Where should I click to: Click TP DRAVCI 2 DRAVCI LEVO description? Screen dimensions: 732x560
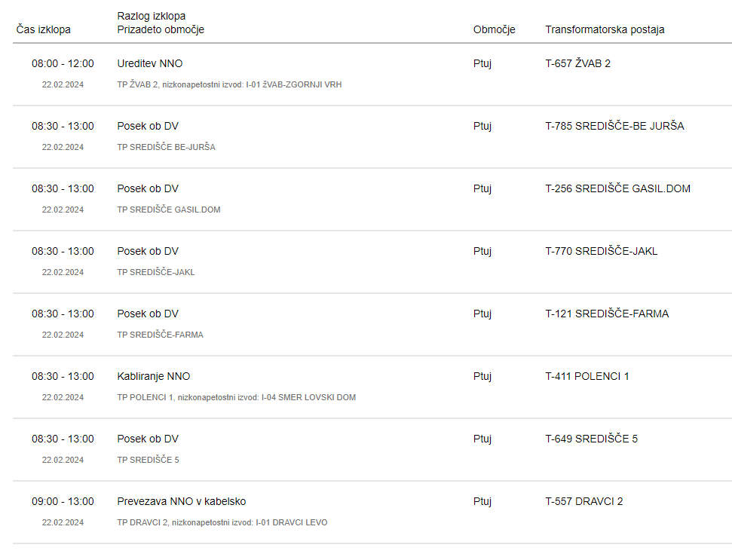222,522
